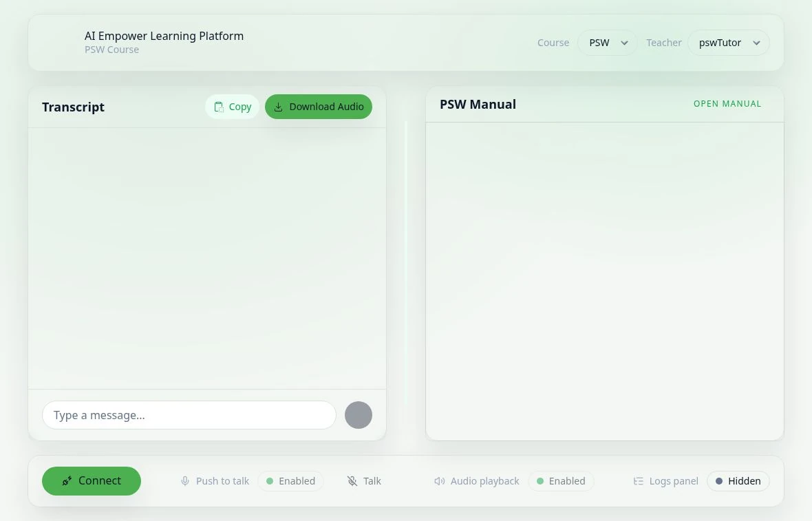Toggle the Logs panel Hidden switch
The image size is (812, 521).
[x=738, y=481]
